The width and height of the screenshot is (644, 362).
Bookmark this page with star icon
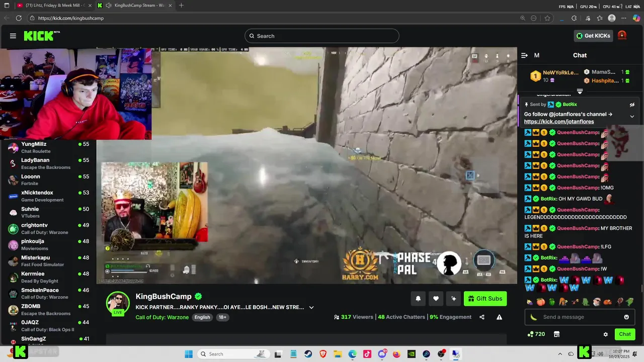tap(547, 18)
